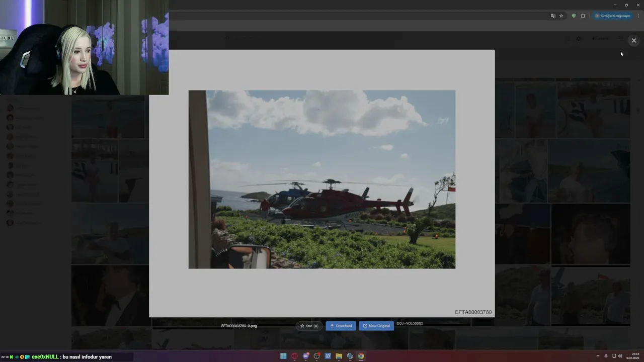Open the diamond-shaped app icon on taskbar
This screenshot has height=362, width=644.
pyautogui.click(x=350, y=356)
